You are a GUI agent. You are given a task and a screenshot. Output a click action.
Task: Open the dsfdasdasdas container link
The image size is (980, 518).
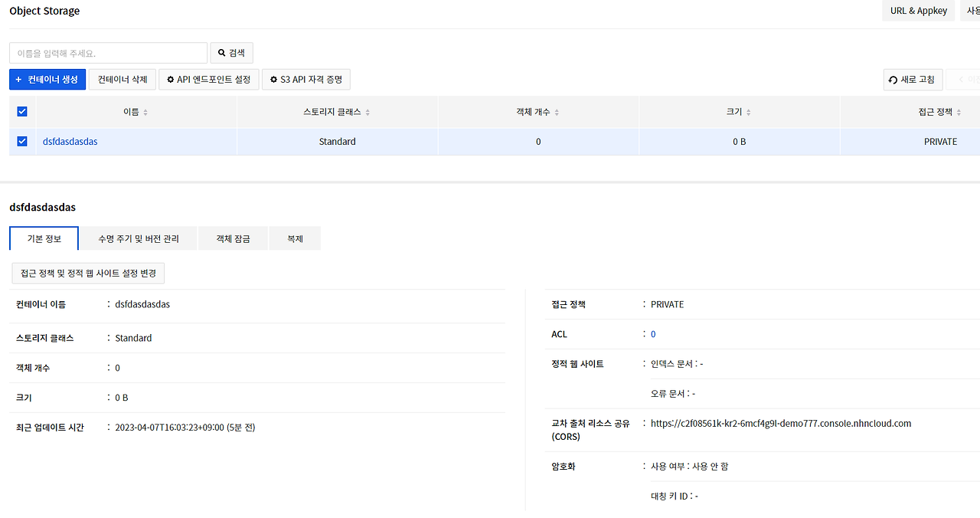click(70, 142)
